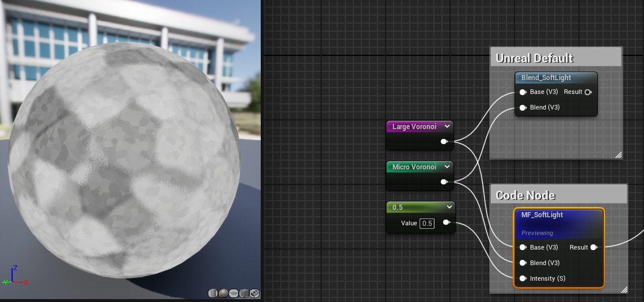Use the custom mesh block preview icon

254,293
